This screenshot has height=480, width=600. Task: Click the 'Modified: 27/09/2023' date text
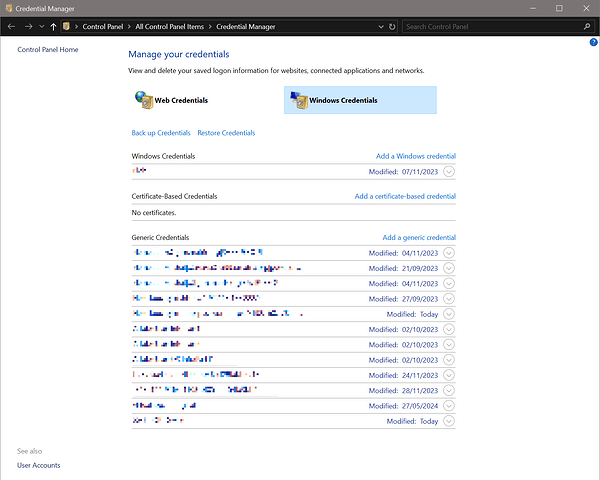(x=403, y=299)
